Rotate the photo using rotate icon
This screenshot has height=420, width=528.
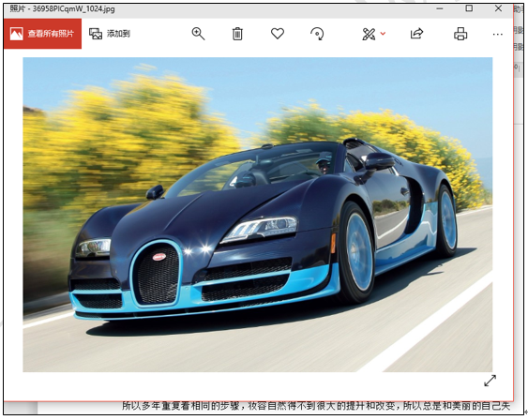tap(317, 34)
